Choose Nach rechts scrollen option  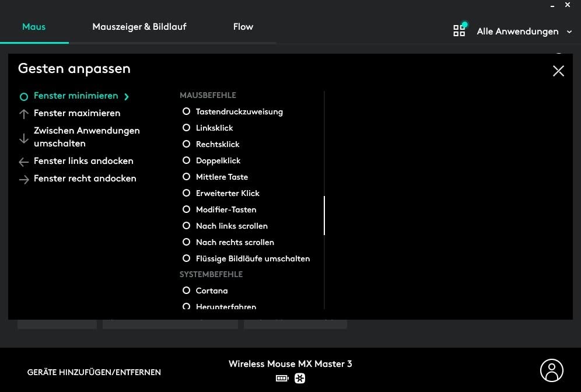coord(187,242)
